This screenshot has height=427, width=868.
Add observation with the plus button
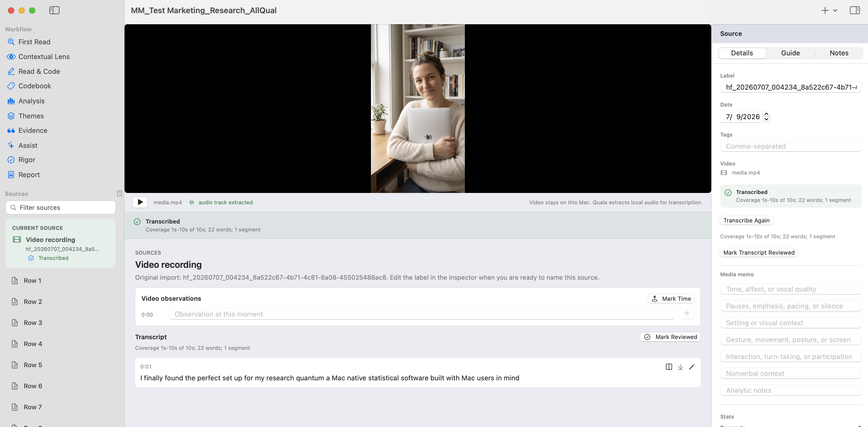pos(686,313)
